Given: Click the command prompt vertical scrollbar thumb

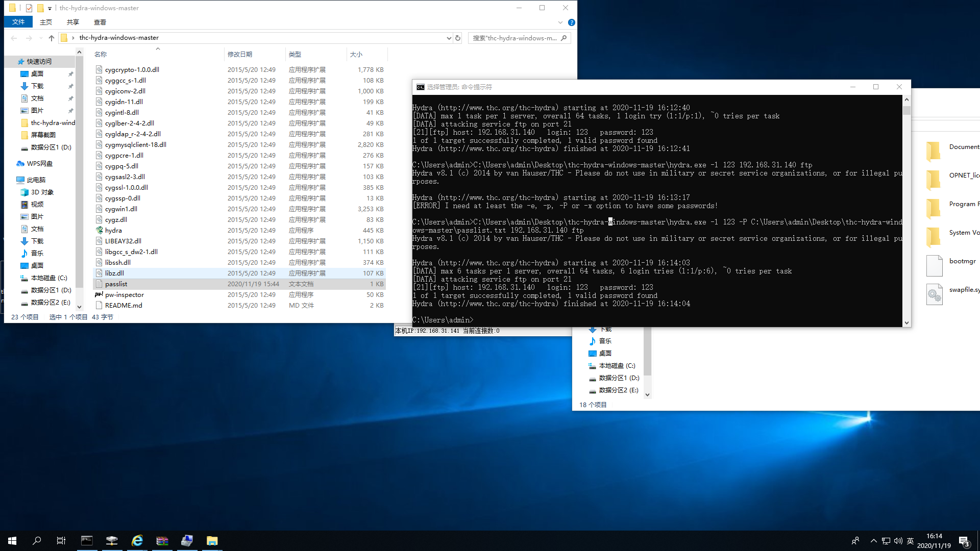Looking at the screenshot, I should [x=906, y=110].
